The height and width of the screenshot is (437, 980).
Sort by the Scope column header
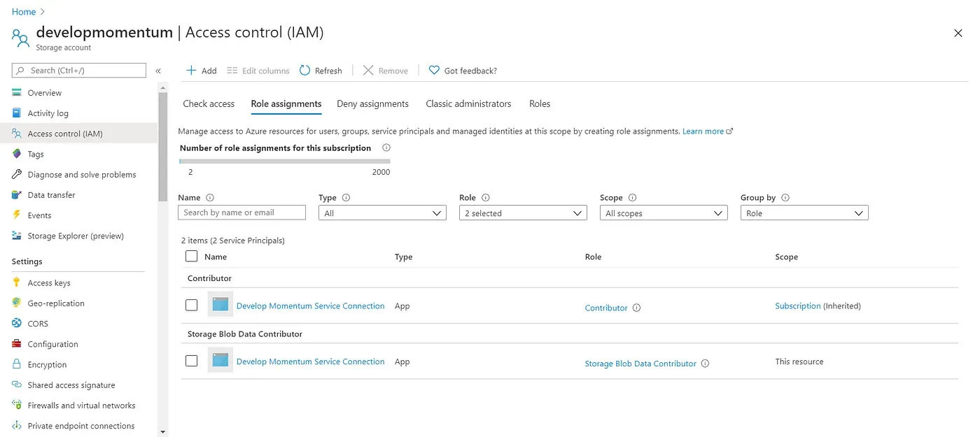(786, 257)
